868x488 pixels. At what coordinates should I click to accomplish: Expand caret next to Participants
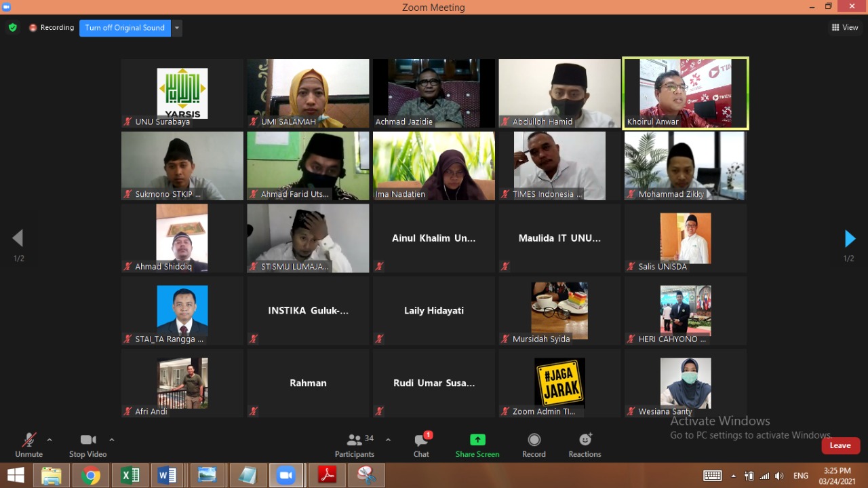388,440
